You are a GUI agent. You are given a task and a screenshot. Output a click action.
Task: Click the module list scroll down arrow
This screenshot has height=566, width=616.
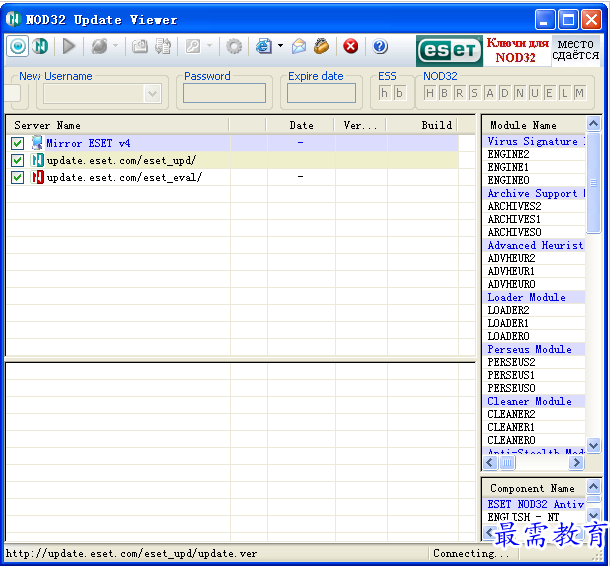click(593, 445)
